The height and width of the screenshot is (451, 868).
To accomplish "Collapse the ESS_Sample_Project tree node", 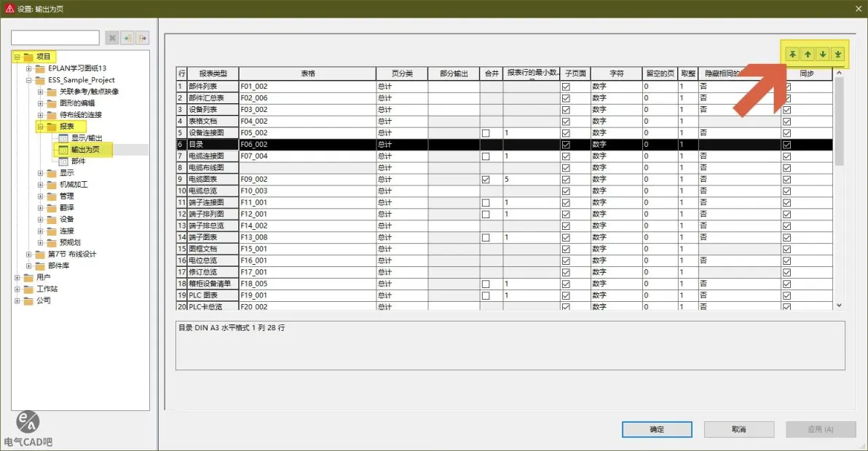I will pos(29,80).
